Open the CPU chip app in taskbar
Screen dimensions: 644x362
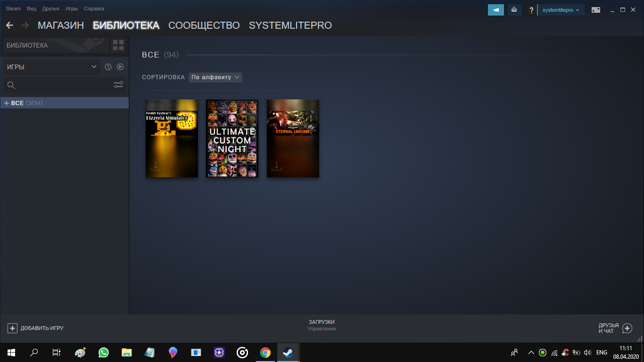tap(219, 352)
